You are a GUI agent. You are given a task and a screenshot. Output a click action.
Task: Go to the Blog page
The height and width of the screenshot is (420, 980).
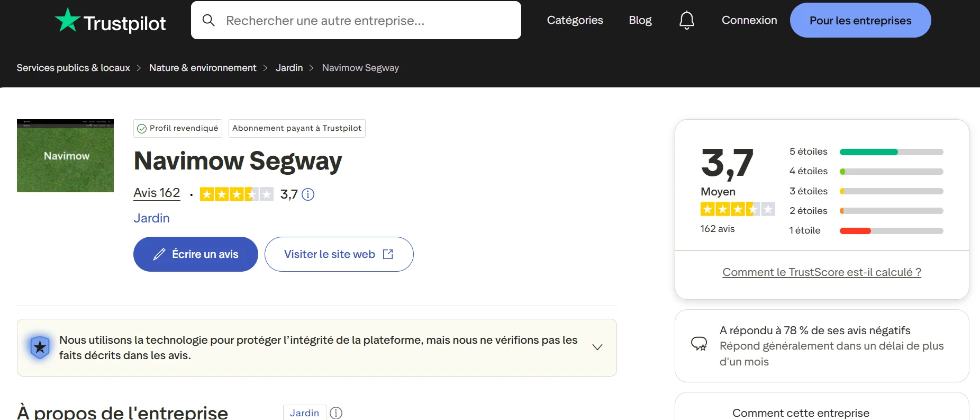click(640, 20)
